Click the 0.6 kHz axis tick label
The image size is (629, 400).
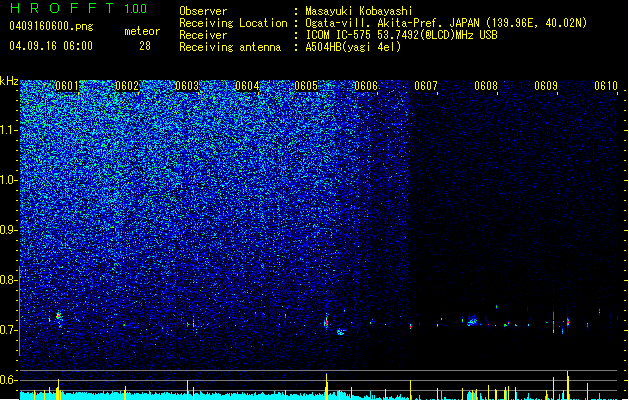click(8, 380)
